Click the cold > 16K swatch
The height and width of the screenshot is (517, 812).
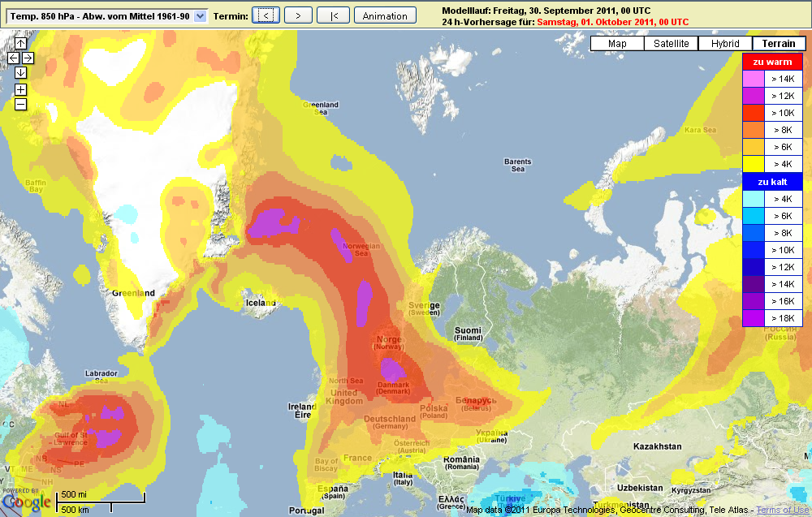point(754,301)
